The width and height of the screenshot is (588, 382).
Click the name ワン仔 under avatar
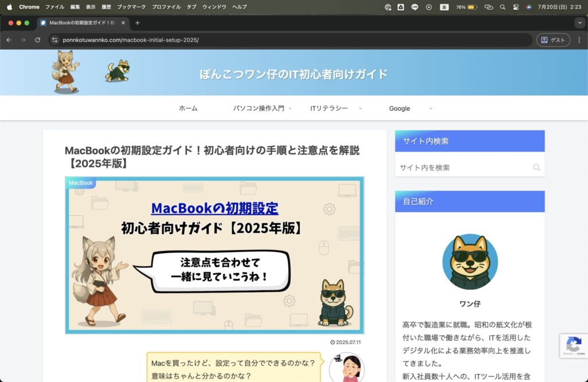tap(470, 304)
